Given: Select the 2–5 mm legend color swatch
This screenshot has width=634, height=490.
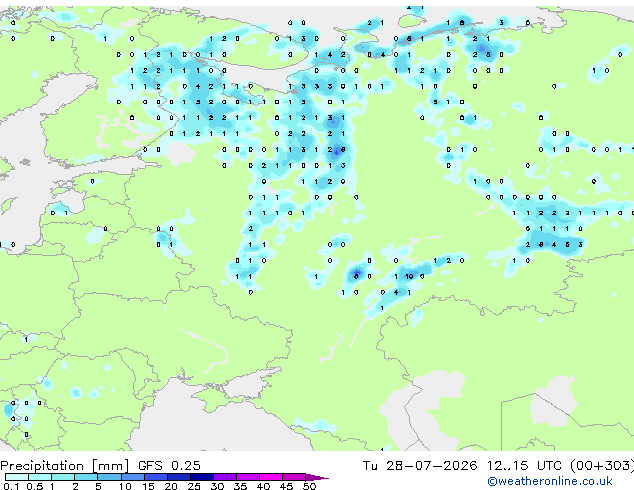Looking at the screenshot, I should [86, 477].
